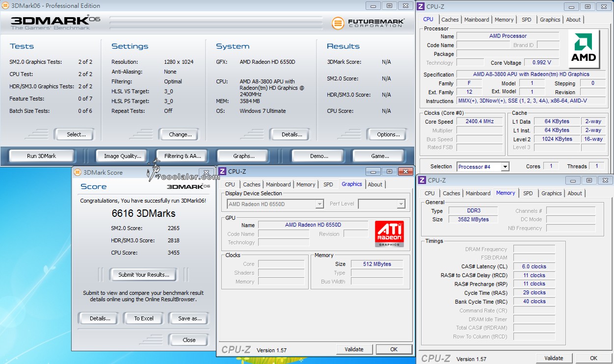
Task: Open the SPD tab in Memory window
Action: [528, 193]
